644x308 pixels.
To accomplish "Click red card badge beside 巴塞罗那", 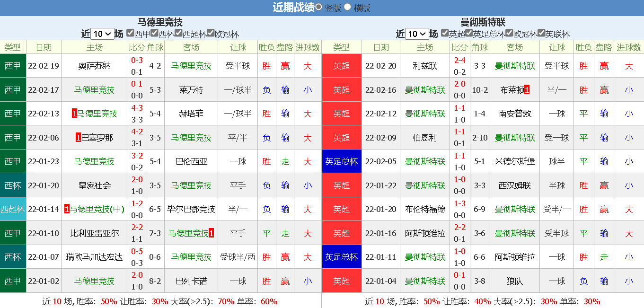I will click(x=78, y=138).
